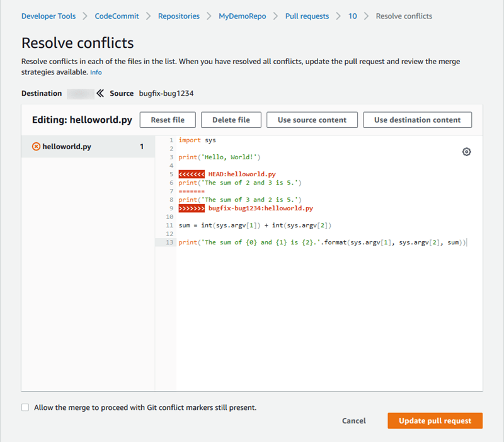Open the editor settings gear icon
Image resolution: width=504 pixels, height=442 pixels.
click(466, 152)
